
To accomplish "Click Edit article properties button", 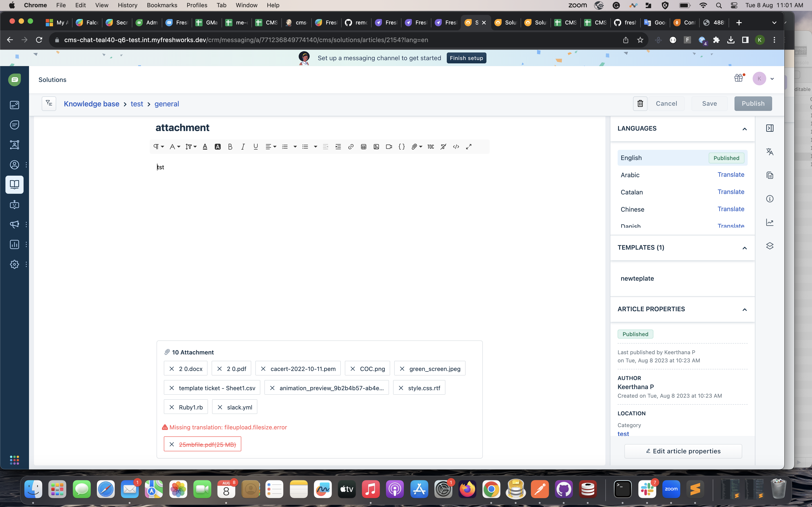I will click(683, 451).
